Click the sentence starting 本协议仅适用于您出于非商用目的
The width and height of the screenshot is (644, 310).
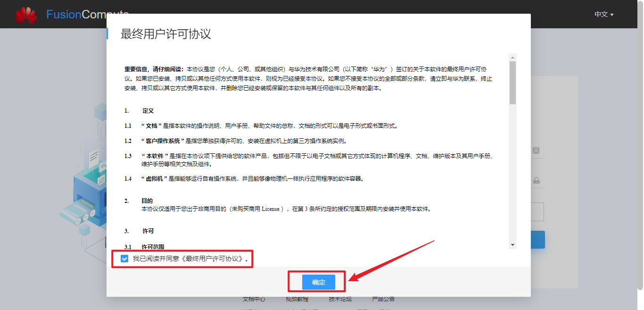tap(286, 209)
